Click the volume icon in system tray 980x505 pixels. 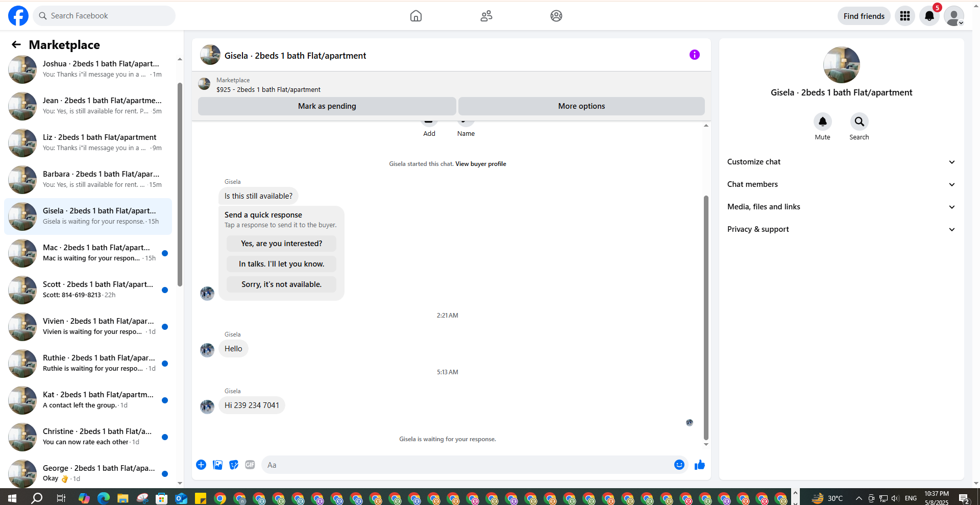click(895, 498)
